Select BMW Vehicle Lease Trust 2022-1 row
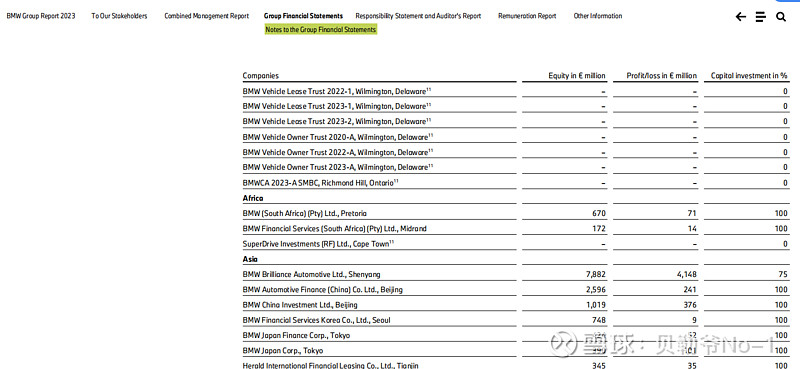The width and height of the screenshot is (800, 369). [x=515, y=91]
